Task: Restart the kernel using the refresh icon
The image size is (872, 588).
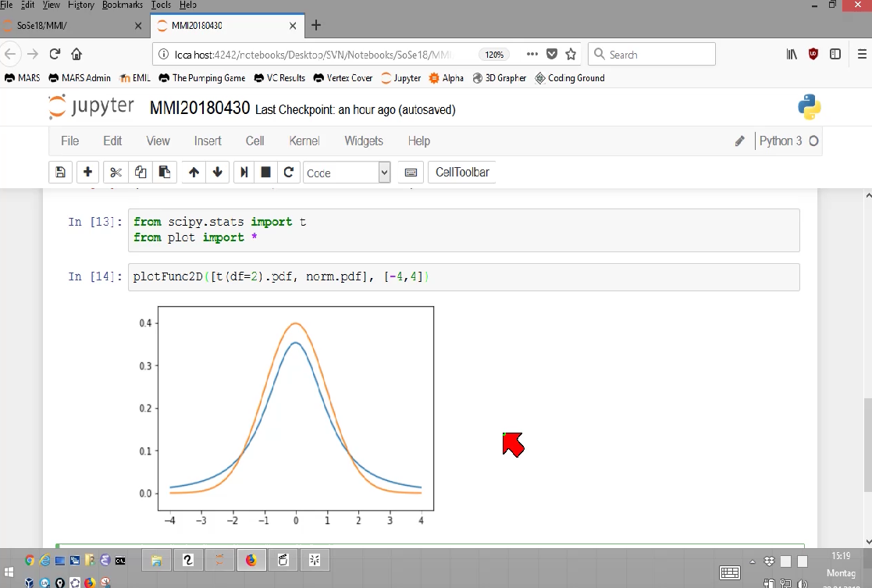Action: 288,173
